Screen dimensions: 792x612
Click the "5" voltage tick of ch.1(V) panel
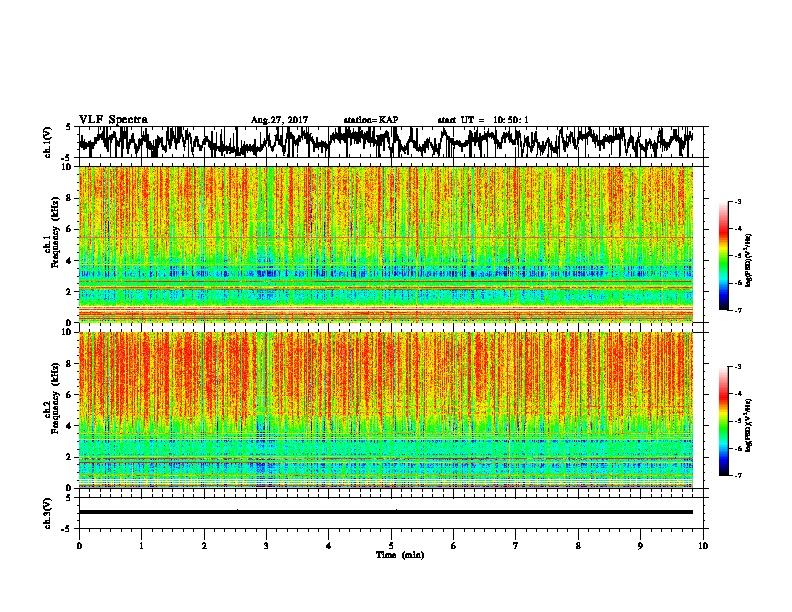[x=68, y=127]
